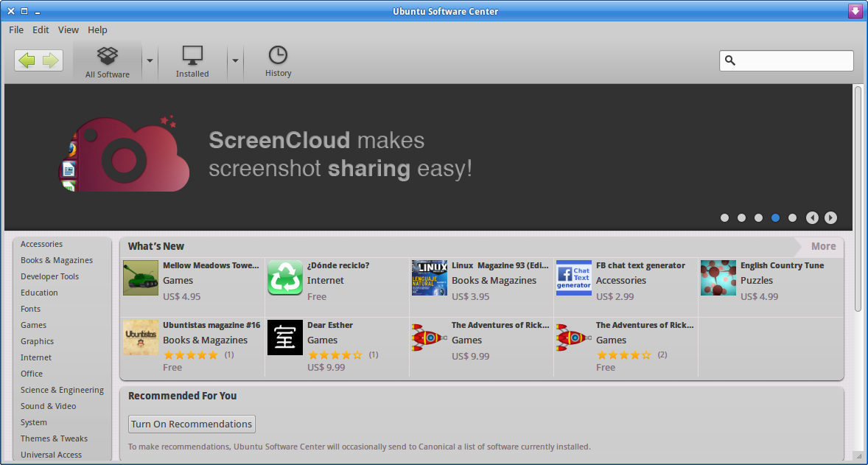Viewport: 868px width, 465px height.
Task: Open the free Adventures of Rick rocket icon
Action: [x=574, y=338]
